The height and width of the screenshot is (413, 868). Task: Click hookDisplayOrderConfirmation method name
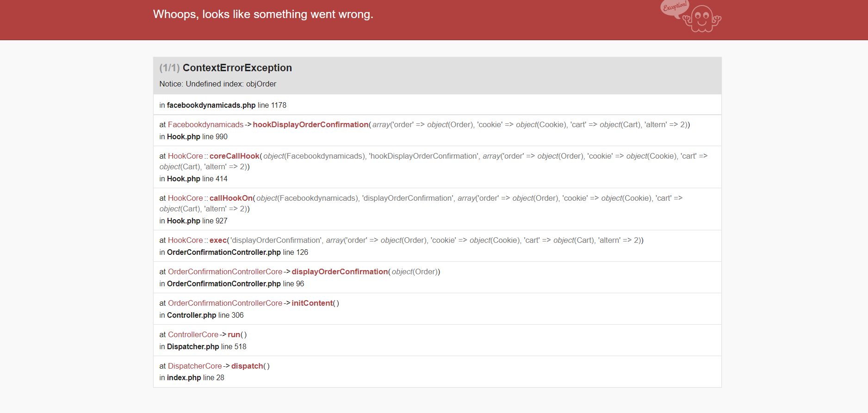[x=310, y=125]
